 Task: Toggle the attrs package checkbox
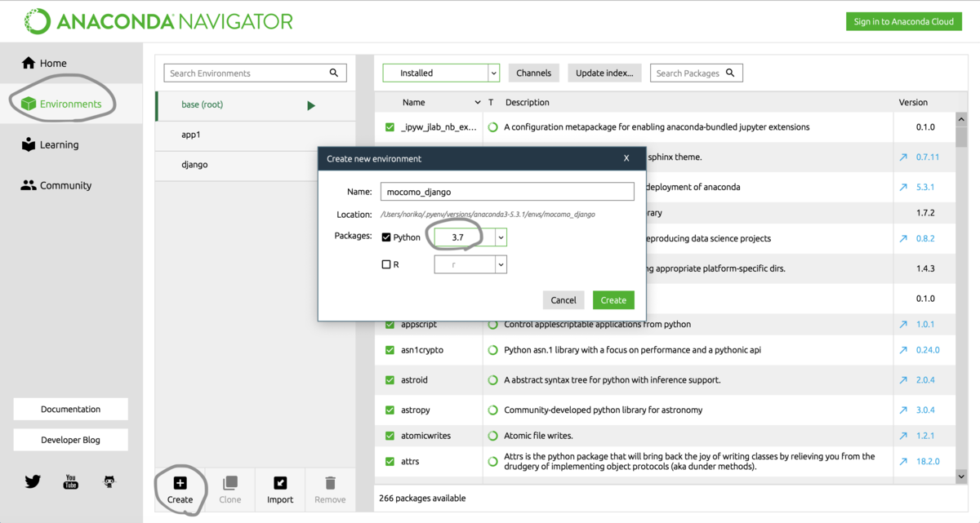pos(390,461)
